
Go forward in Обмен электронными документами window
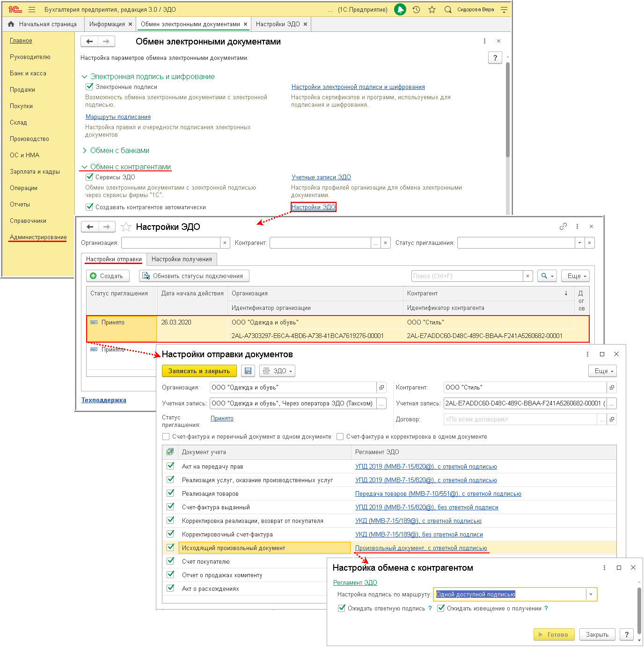106,41
